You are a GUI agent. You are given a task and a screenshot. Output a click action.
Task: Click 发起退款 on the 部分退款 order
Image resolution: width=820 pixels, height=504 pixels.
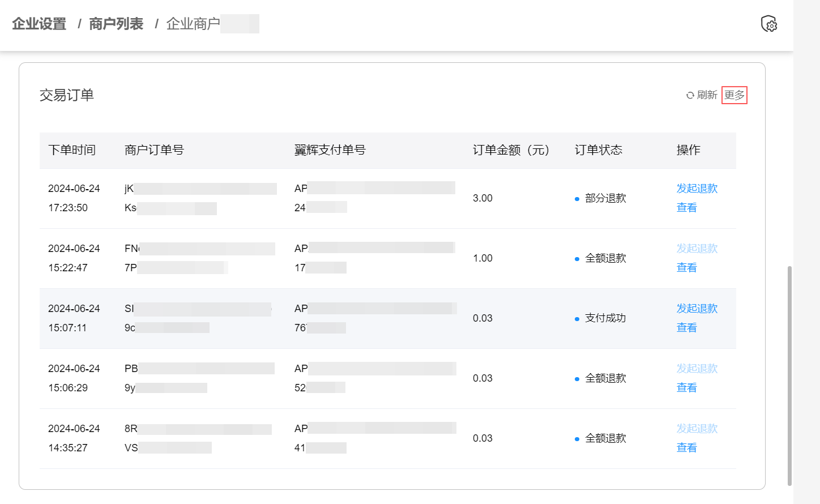pos(697,189)
